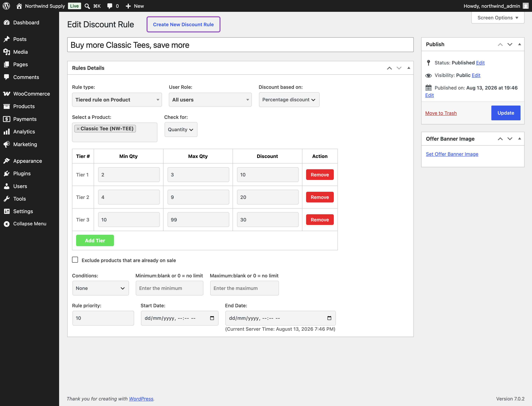This screenshot has width=532, height=406.
Task: Click the Collapse Menu arrow icon
Action: [7, 224]
